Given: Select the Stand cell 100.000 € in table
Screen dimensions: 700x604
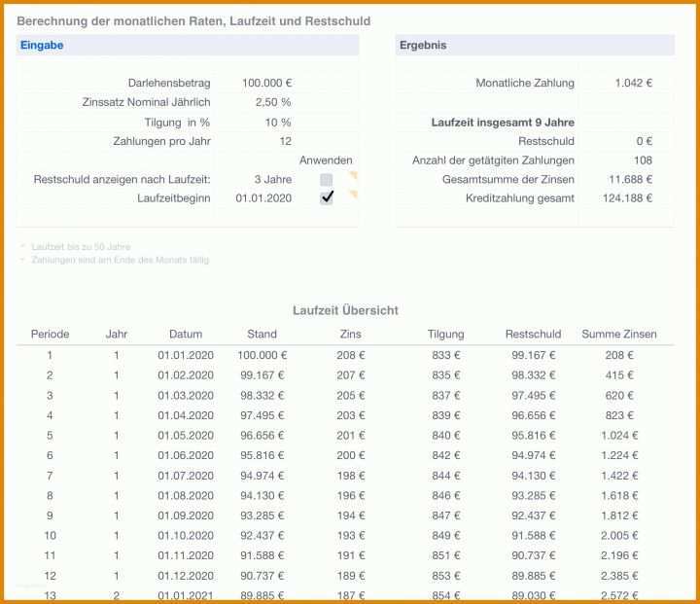Looking at the screenshot, I should point(262,356).
